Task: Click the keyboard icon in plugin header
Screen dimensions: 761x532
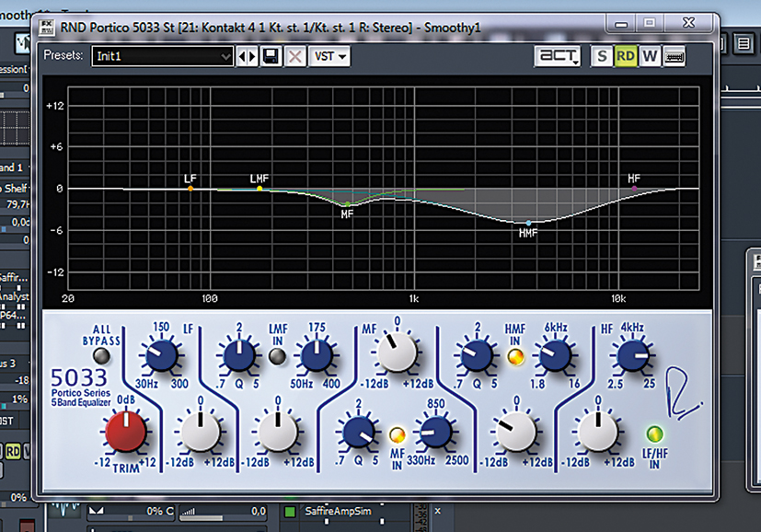Action: [675, 57]
